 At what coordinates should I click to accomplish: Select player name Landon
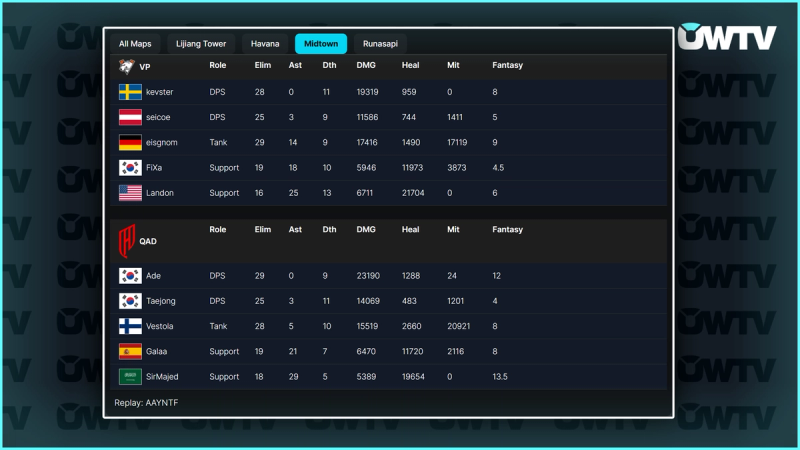160,193
